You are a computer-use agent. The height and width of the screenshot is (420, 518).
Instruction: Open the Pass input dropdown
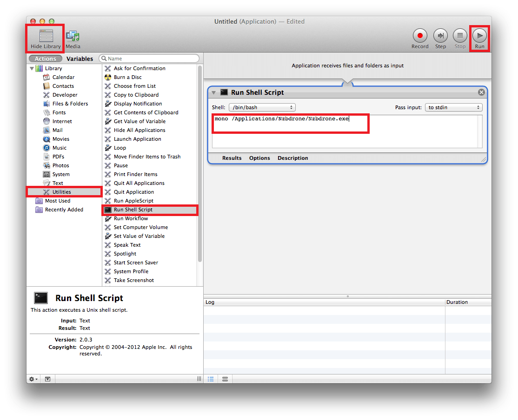coord(453,107)
